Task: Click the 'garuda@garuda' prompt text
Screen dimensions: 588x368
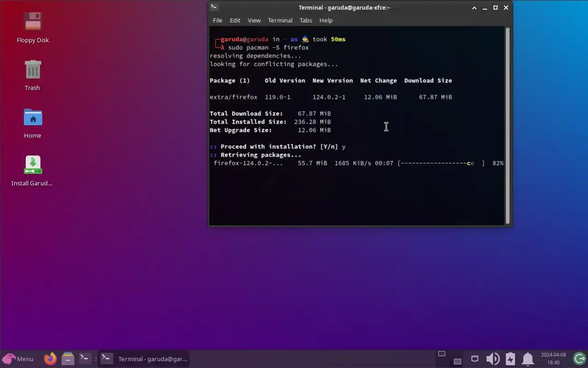Action: pyautogui.click(x=244, y=39)
